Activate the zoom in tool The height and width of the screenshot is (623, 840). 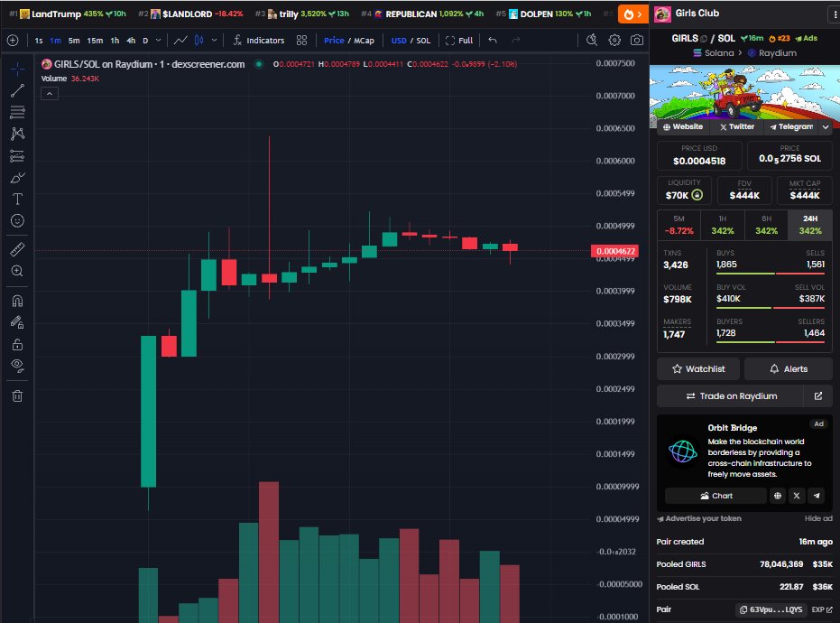pos(17,271)
